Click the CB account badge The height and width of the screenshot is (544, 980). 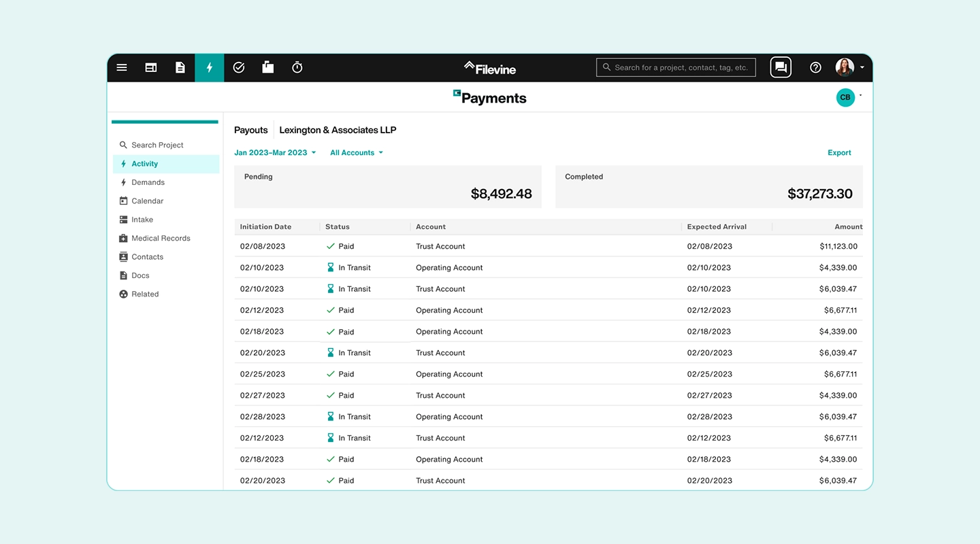click(x=845, y=97)
